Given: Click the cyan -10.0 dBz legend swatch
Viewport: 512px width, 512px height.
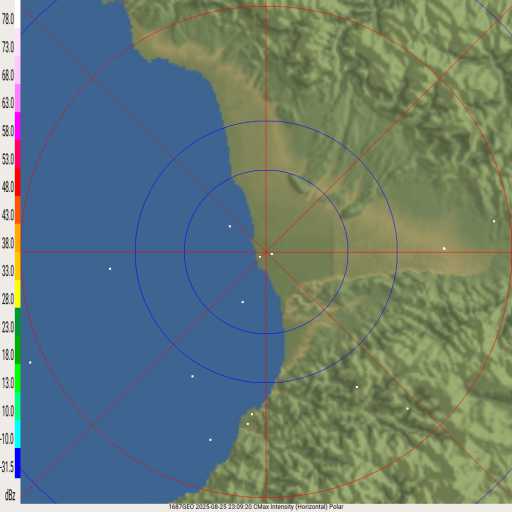Looking at the screenshot, I should 18,434.
